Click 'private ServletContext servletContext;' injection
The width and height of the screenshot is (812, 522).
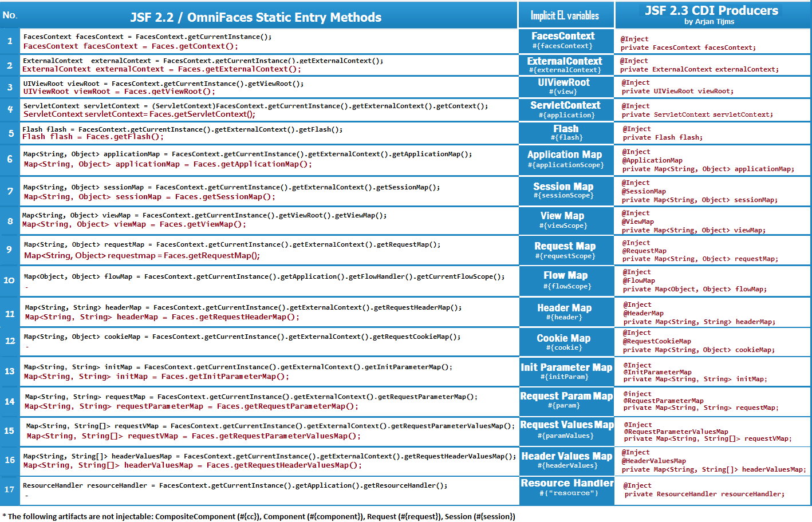(x=697, y=114)
